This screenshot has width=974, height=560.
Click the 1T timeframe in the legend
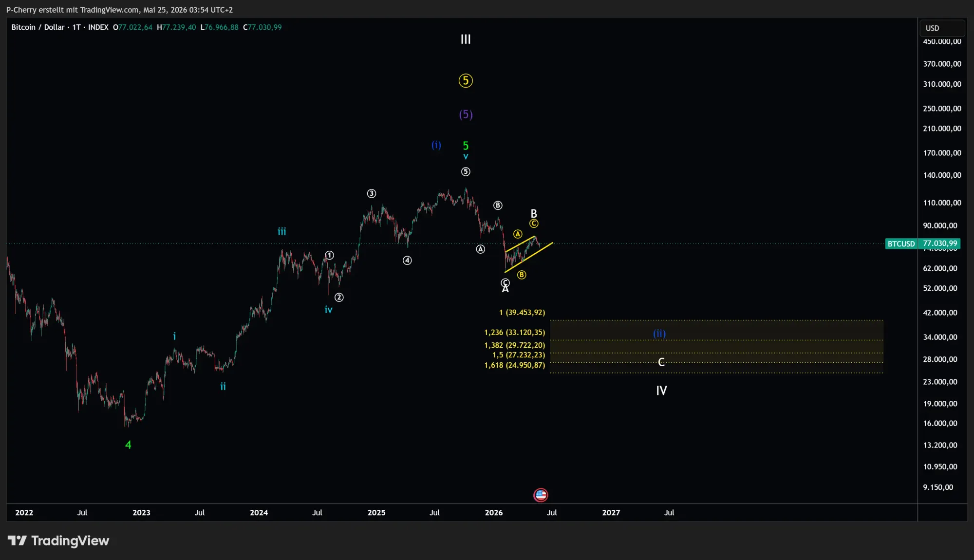(x=76, y=27)
